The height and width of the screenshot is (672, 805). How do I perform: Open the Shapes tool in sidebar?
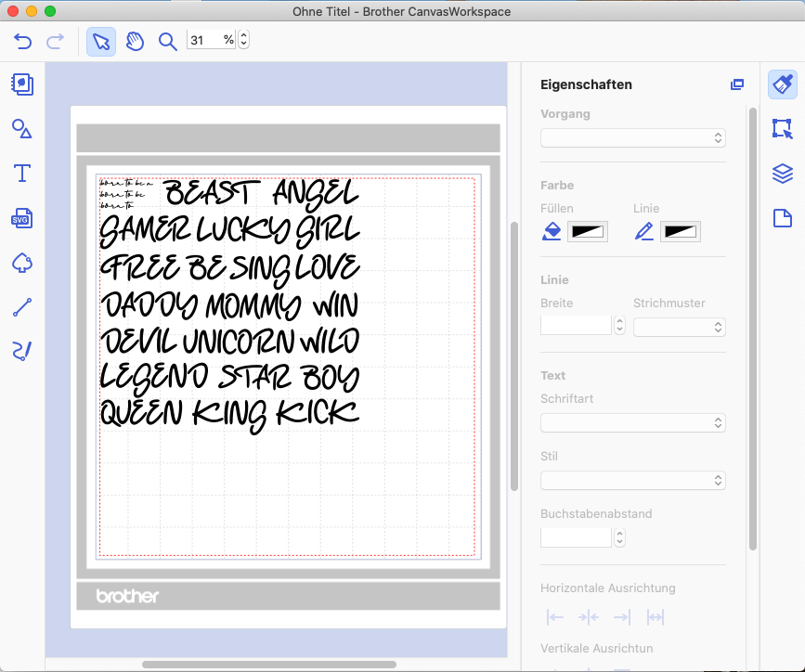[x=22, y=129]
